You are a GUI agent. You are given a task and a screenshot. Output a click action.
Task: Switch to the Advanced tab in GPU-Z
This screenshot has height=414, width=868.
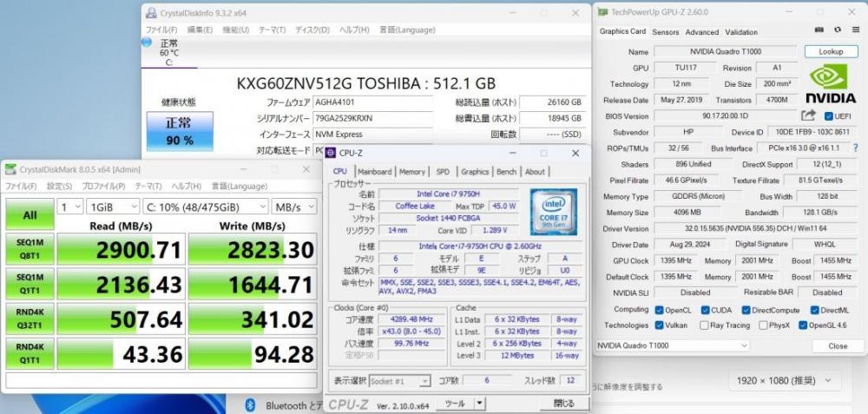tap(702, 32)
